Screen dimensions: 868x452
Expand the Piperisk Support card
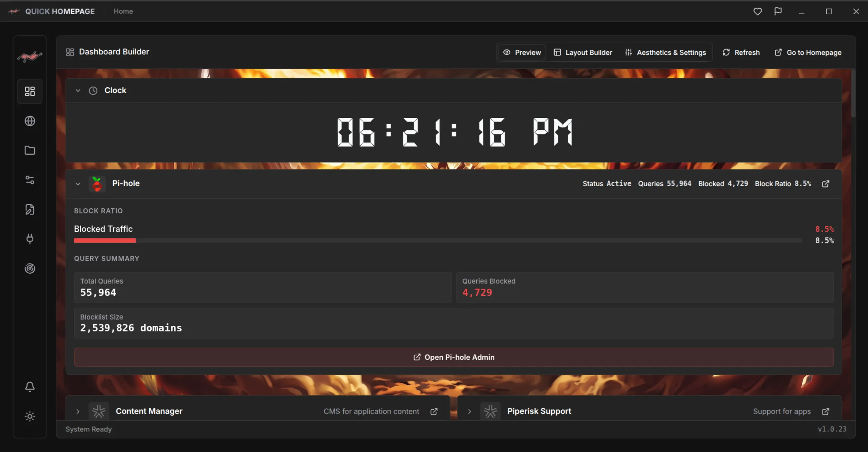[x=470, y=411]
